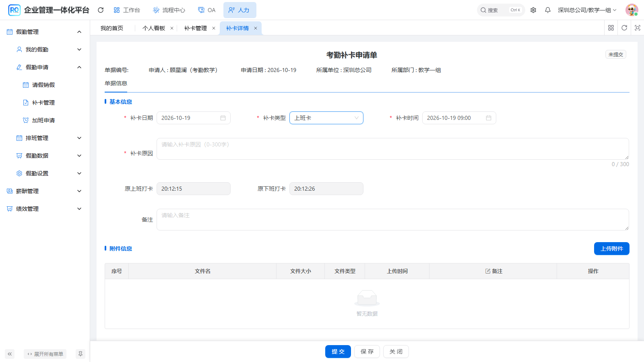Close the 个人看板 tab

coord(172,28)
